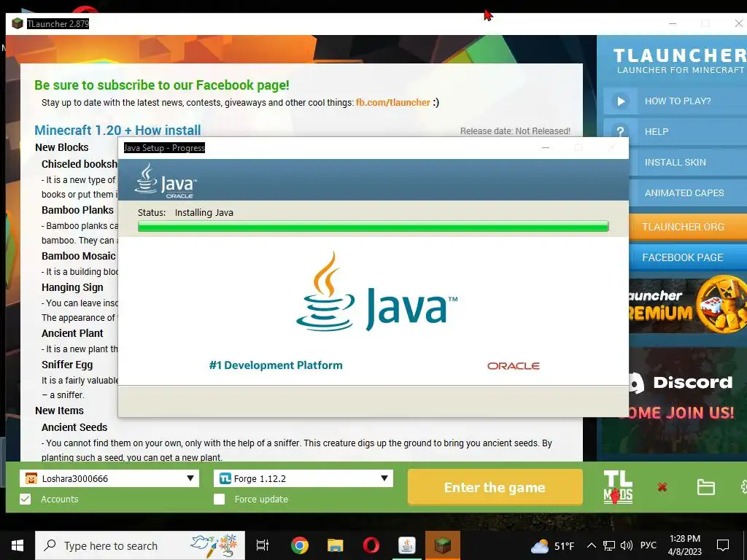Click the 'Be sure to subscribe' Facebook heading
Viewport: 747px width, 560px height.
(x=161, y=85)
